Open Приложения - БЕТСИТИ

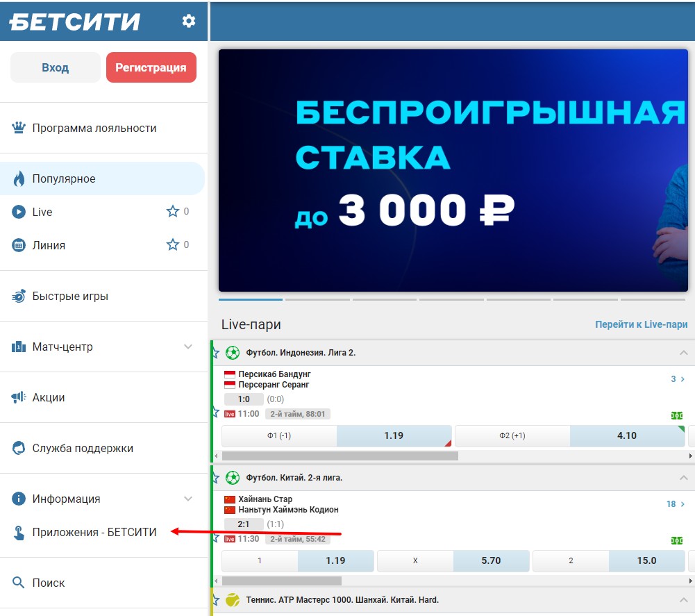tap(103, 532)
